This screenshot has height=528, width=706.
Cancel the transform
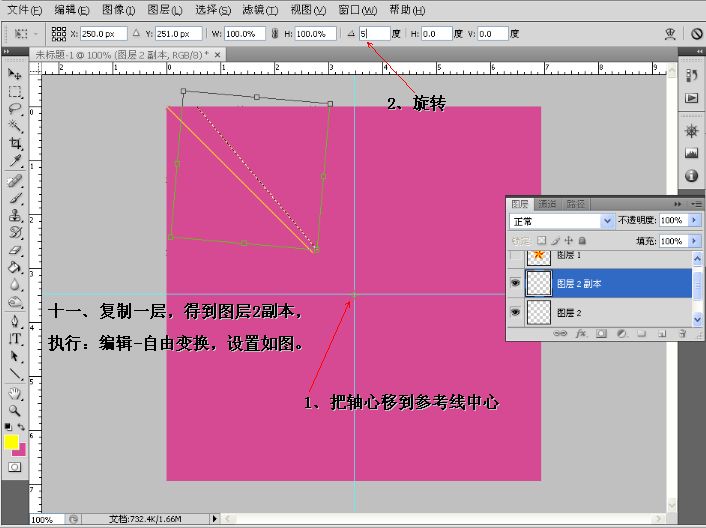696,34
